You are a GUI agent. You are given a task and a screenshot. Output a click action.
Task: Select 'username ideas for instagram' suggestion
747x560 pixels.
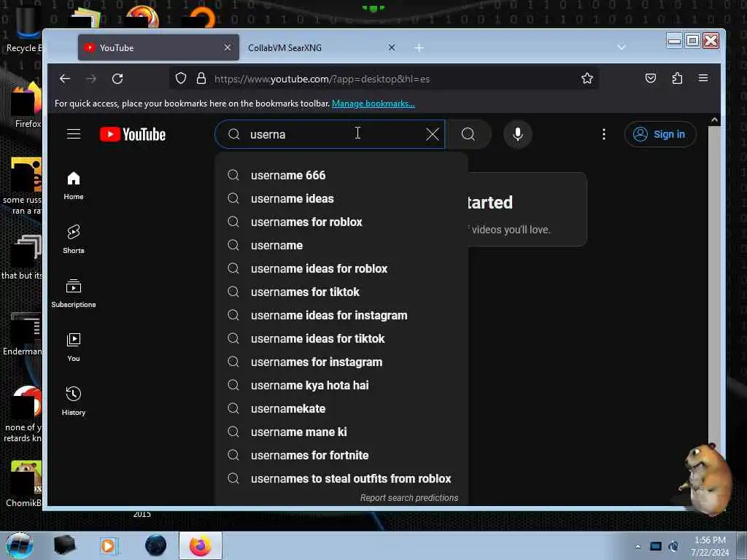341,315
